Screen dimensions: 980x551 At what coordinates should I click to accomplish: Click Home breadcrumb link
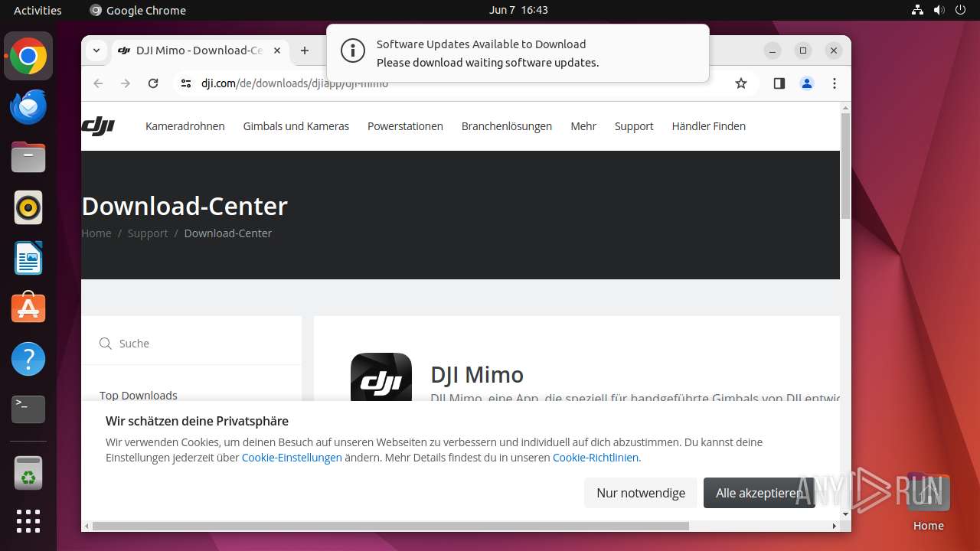(96, 233)
